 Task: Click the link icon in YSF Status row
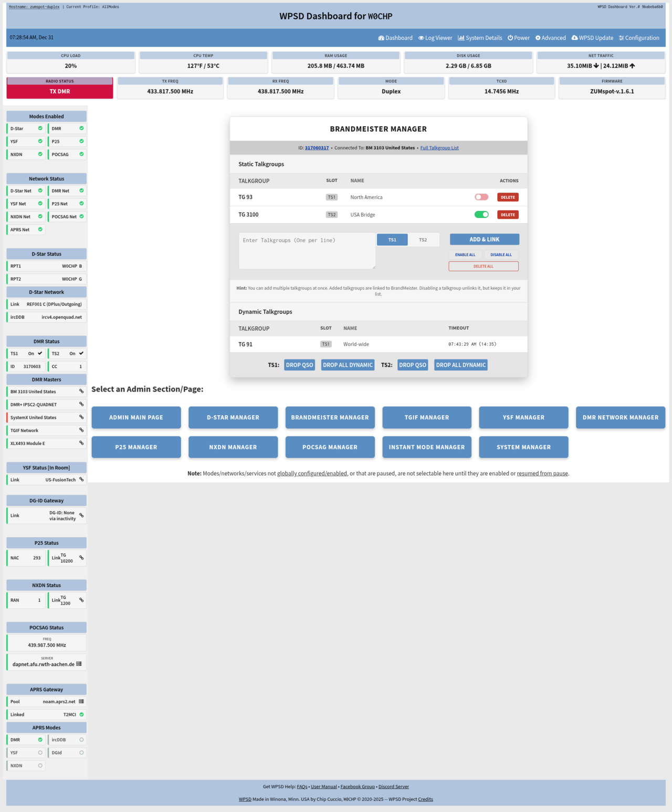[81, 480]
